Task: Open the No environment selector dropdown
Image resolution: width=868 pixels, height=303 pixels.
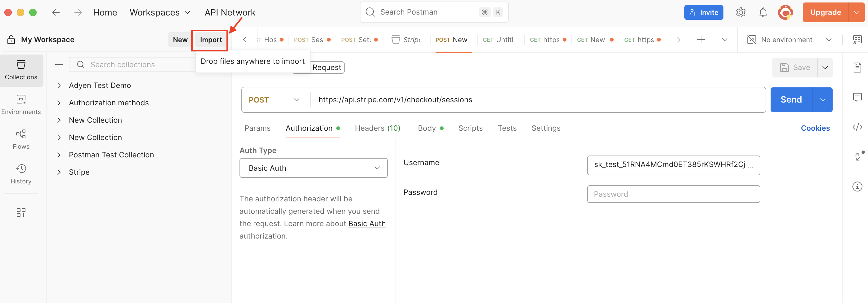Action: coord(789,40)
